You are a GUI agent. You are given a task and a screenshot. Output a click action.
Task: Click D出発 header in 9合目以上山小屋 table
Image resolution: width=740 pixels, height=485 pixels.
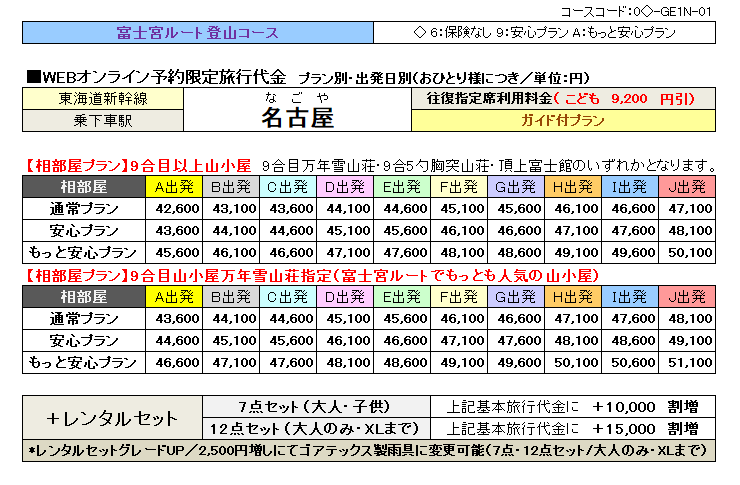coord(345,187)
